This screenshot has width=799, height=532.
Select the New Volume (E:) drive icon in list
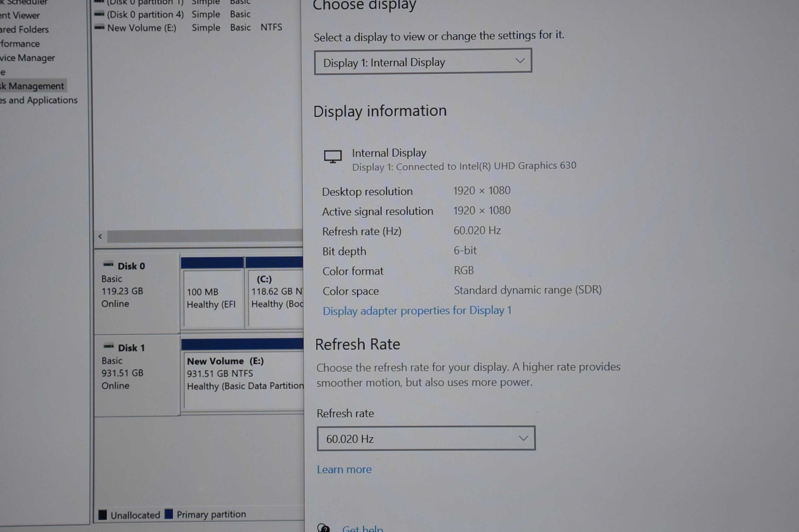(x=99, y=27)
